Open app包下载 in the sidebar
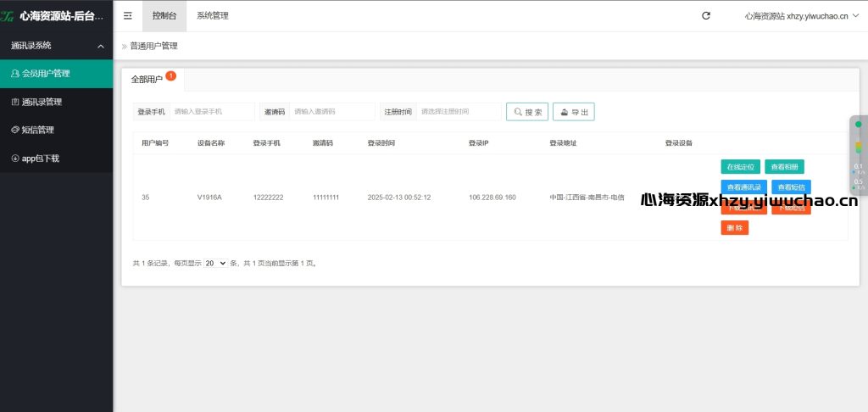Screen dimensions: 868x412 click(57, 159)
